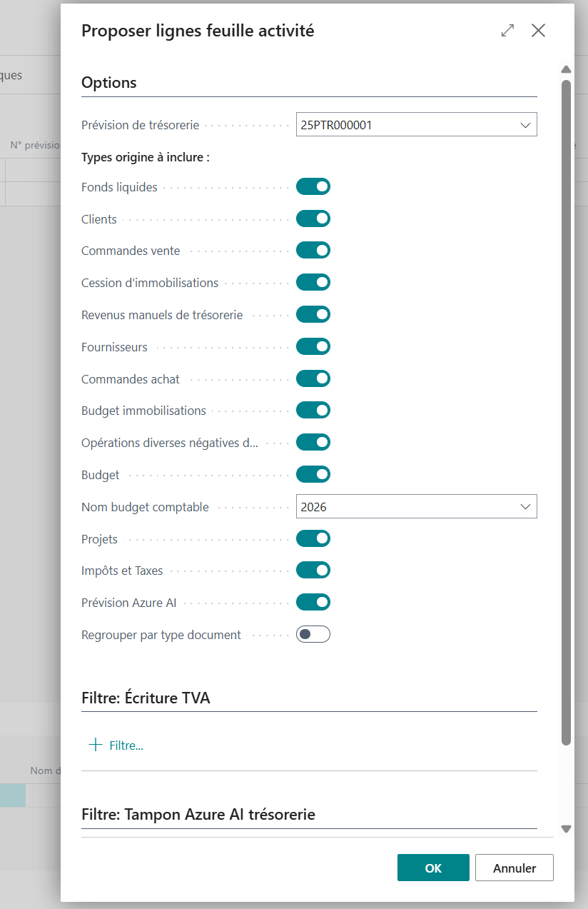Image resolution: width=588 pixels, height=909 pixels.
Task: Expand dialog to full screen icon
Action: (x=507, y=31)
